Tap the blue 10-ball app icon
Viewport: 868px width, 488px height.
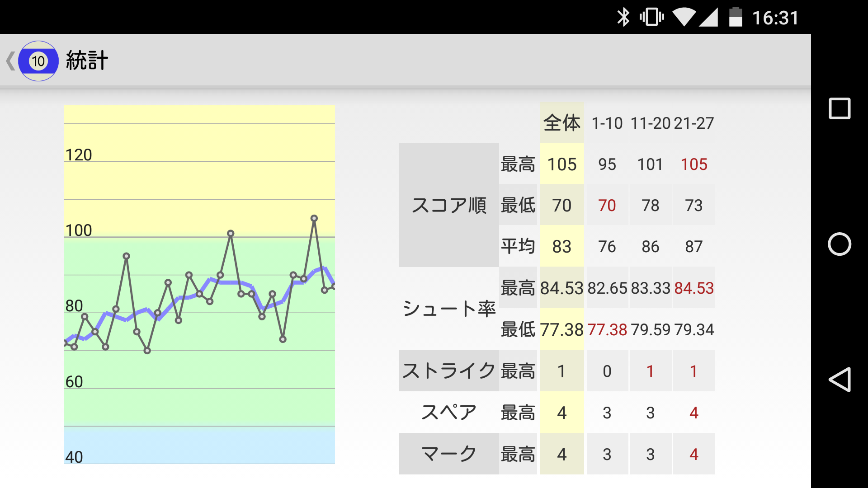pyautogui.click(x=38, y=61)
